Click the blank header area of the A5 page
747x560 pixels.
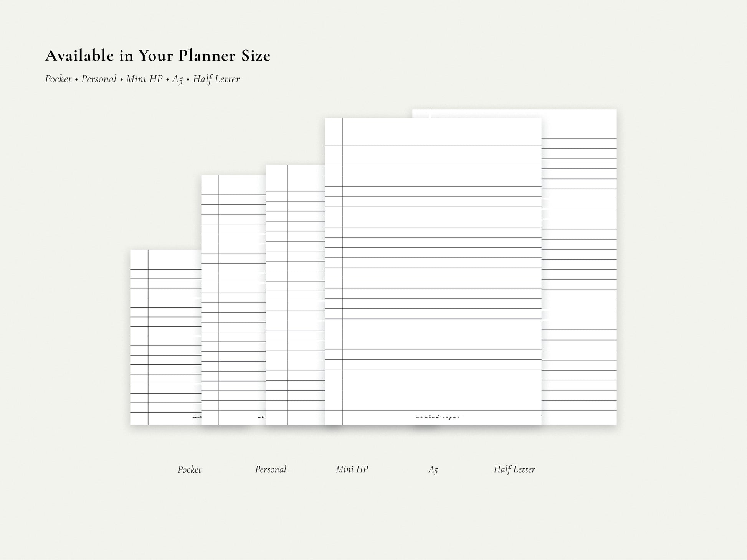(x=441, y=132)
